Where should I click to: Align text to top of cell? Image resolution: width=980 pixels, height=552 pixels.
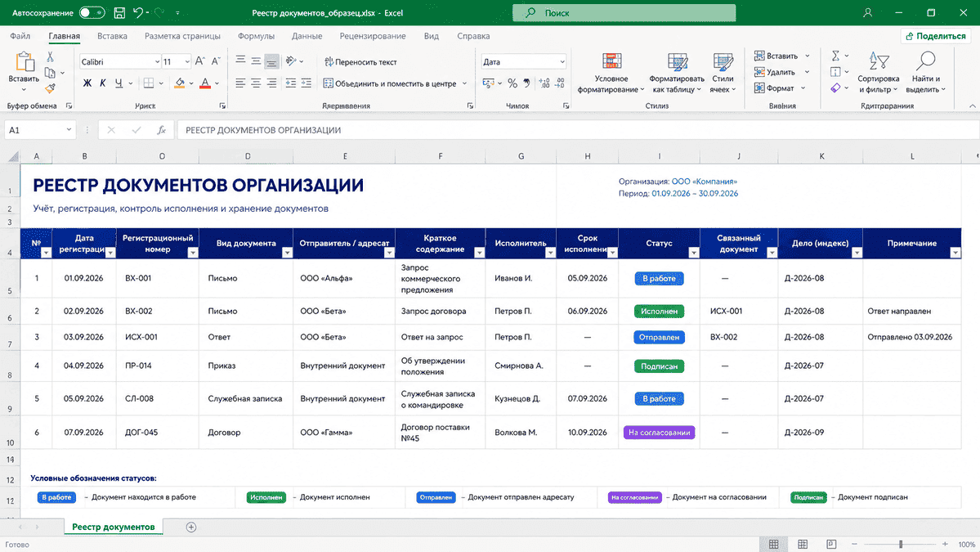(x=240, y=61)
